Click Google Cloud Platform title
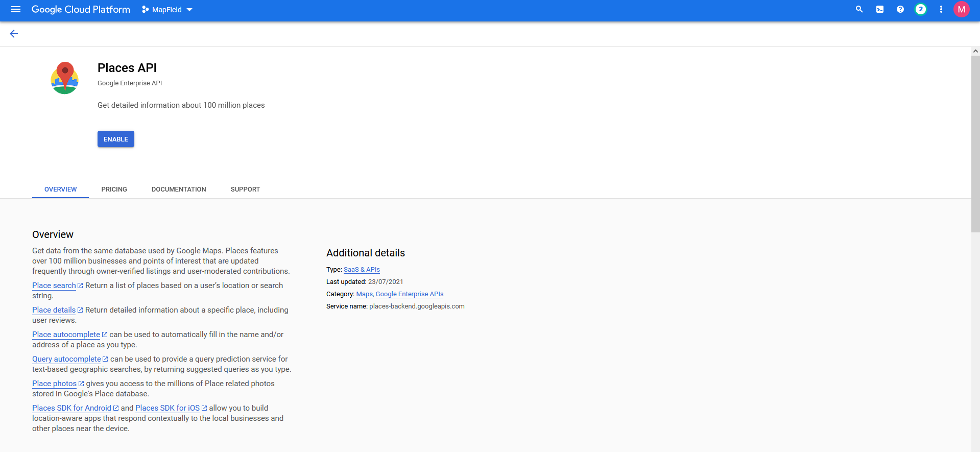Image resolution: width=980 pixels, height=452 pixels. (81, 9)
